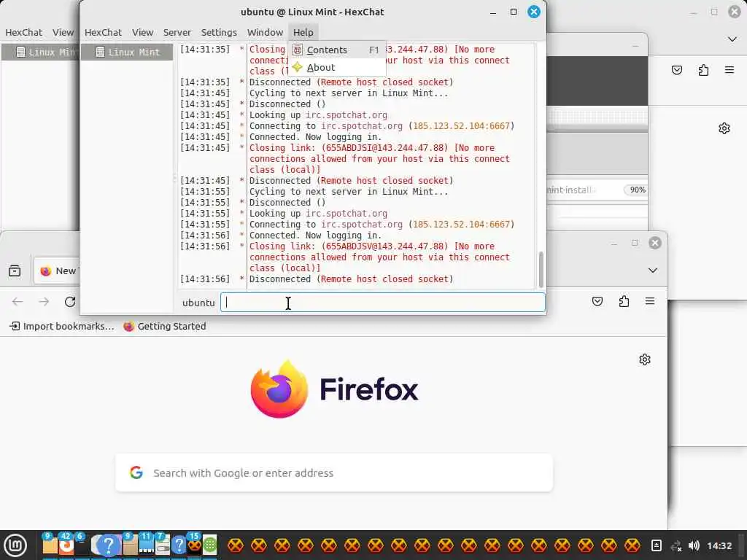Image resolution: width=747 pixels, height=560 pixels.
Task: Save to Pocket in front Firefox window
Action: click(x=597, y=301)
